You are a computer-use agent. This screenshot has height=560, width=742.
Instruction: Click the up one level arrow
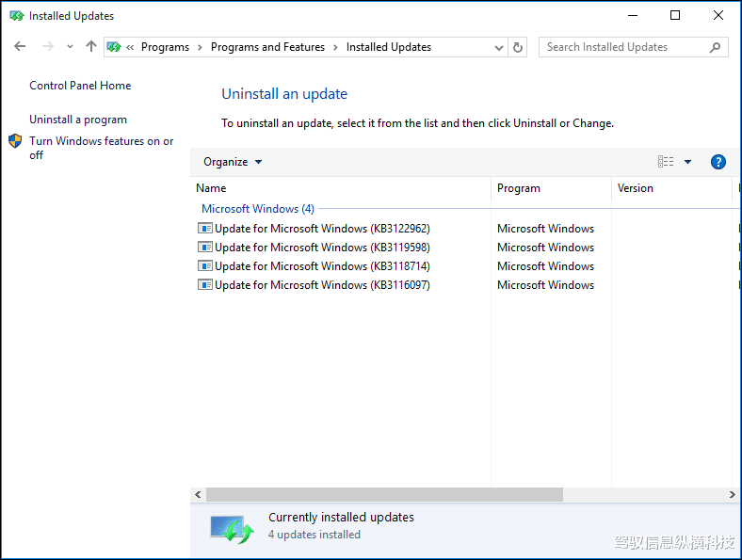(x=91, y=47)
